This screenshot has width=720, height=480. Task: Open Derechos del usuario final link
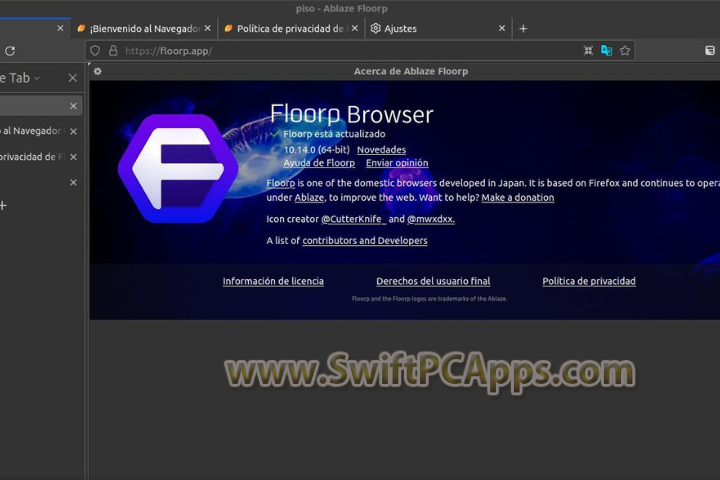click(433, 281)
